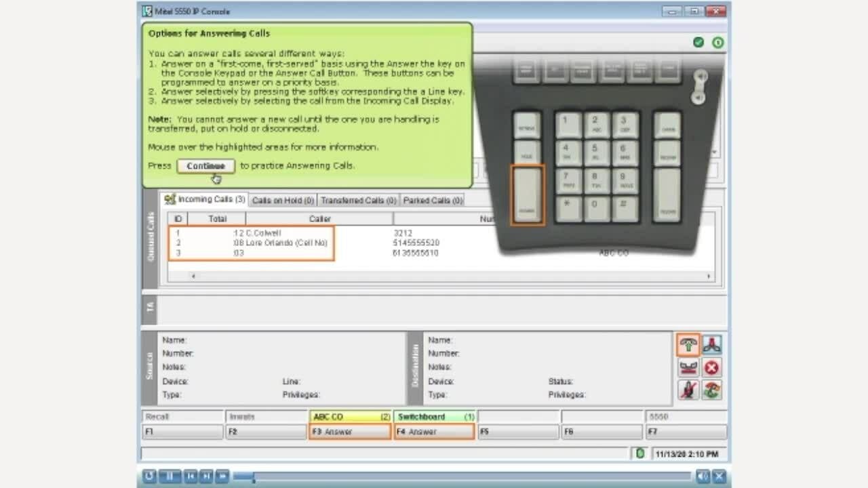Click the green checkmark status icon
Viewport: 868px width, 488px height.
pos(698,42)
